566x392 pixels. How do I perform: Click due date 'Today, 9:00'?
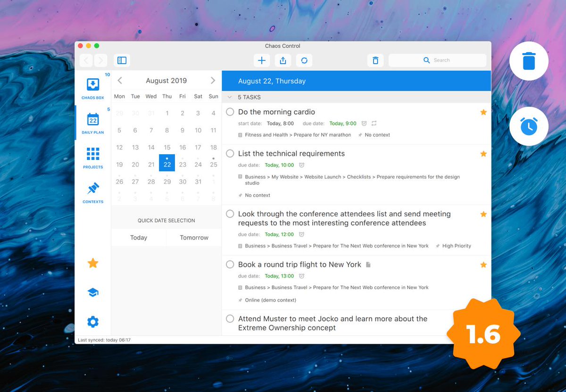click(343, 124)
